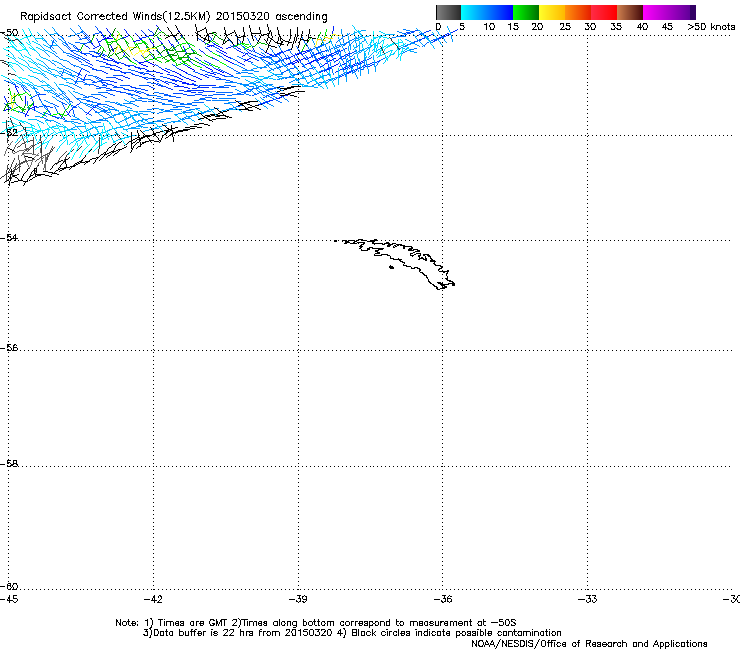Click the gray 0-5 knots color swatch
Image resolution: width=740 pixels, height=650 pixels.
[x=448, y=12]
